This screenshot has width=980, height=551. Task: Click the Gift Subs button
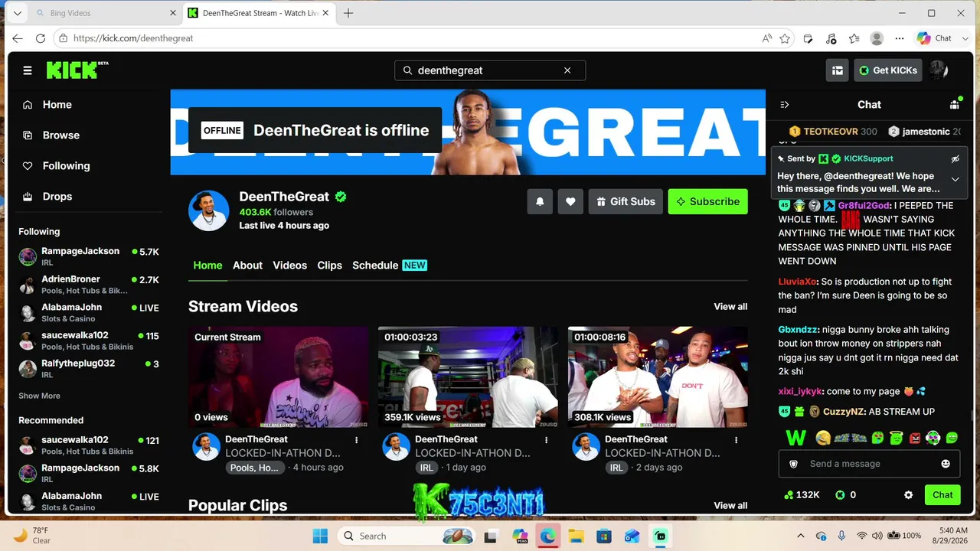click(x=626, y=201)
